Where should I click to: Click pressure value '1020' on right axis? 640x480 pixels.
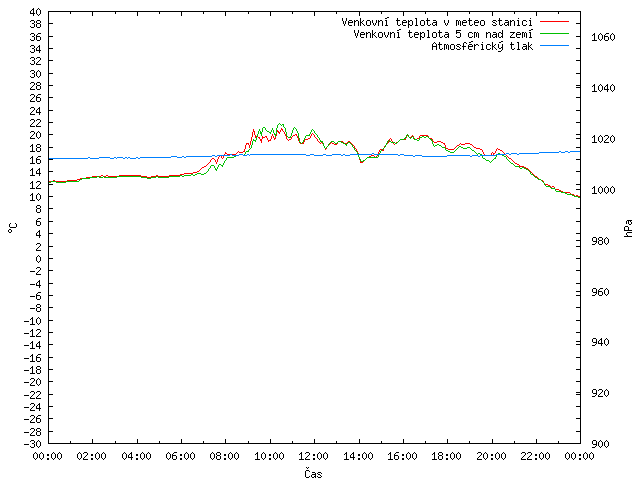(603, 139)
